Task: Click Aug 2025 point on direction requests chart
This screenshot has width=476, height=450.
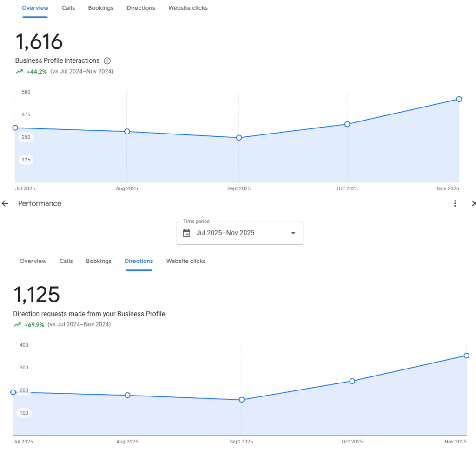Action: tap(127, 395)
